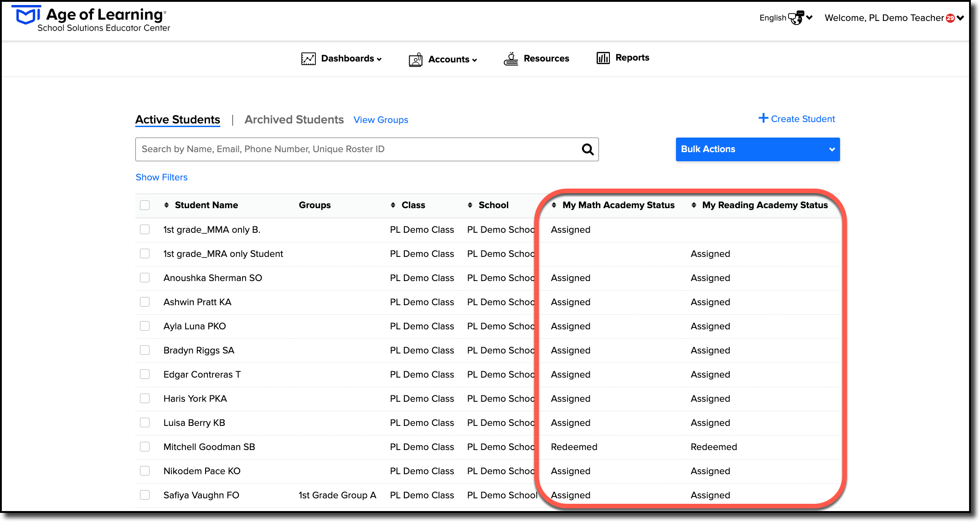Check the 1st grade_MMA only B. row
The height and width of the screenshot is (522, 980).
click(x=145, y=230)
